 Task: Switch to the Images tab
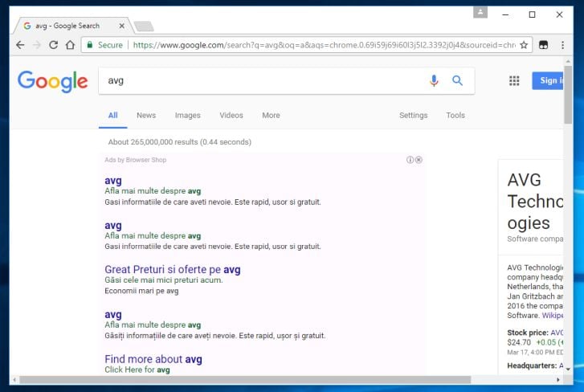(x=188, y=116)
